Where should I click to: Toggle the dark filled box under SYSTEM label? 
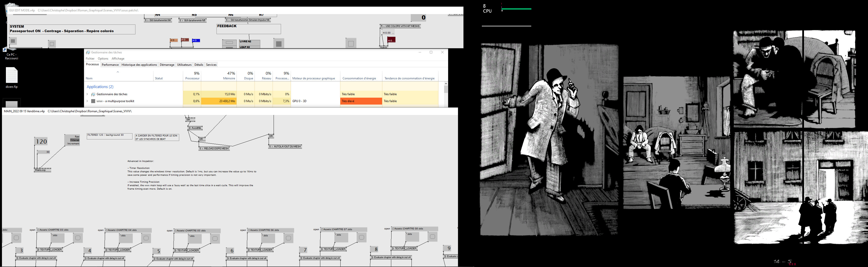pyautogui.click(x=13, y=42)
